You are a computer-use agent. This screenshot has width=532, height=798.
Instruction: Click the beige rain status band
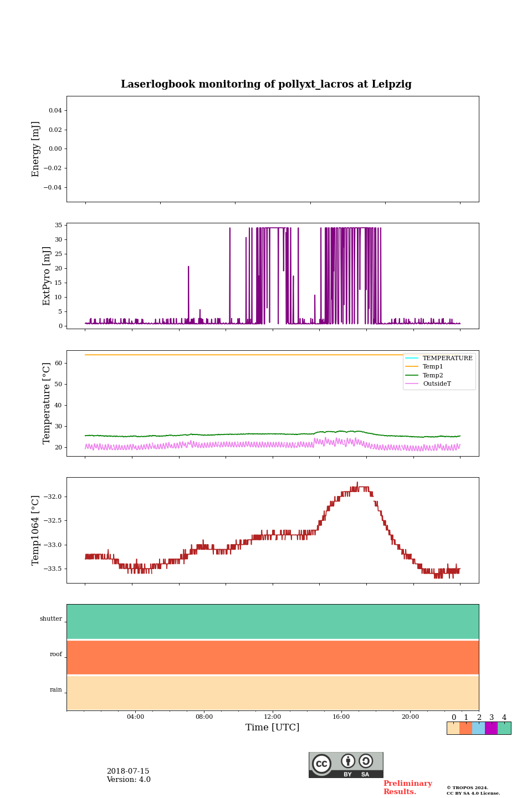point(273,693)
